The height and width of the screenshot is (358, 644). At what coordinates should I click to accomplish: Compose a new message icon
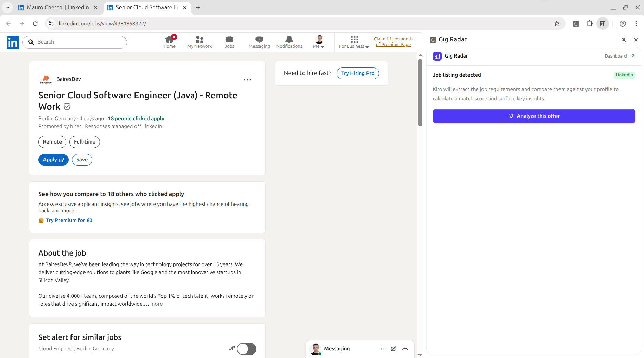coord(393,349)
